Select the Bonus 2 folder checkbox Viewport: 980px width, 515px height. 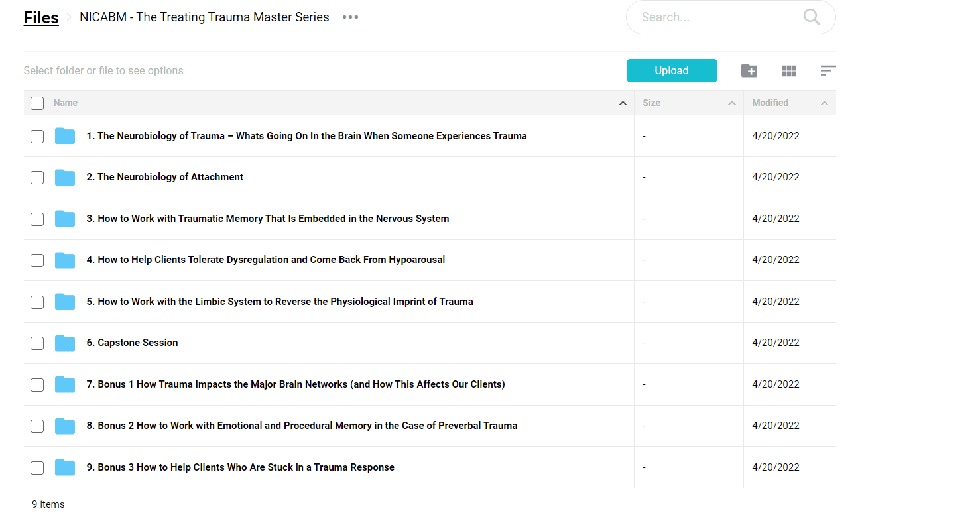[x=37, y=426]
